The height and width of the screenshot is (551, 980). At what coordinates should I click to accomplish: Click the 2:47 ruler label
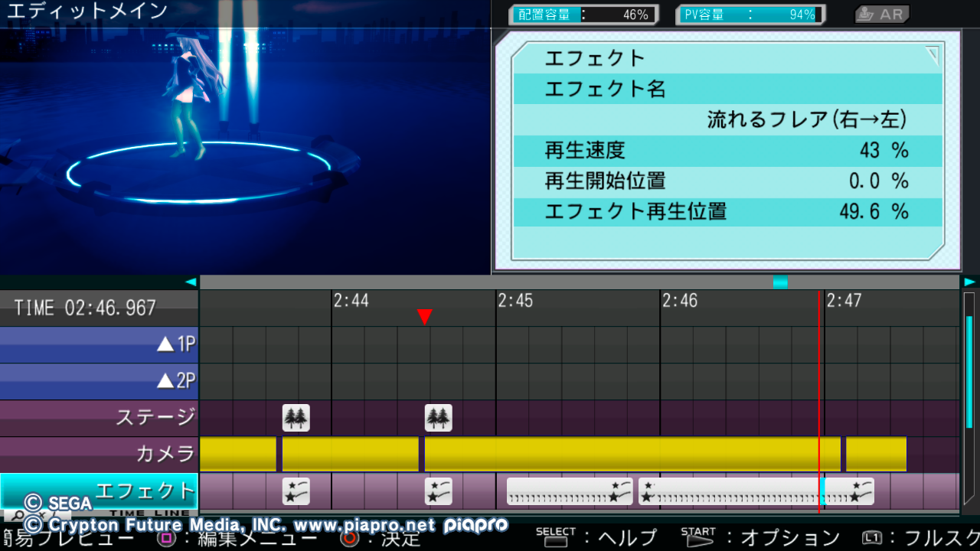click(x=844, y=301)
